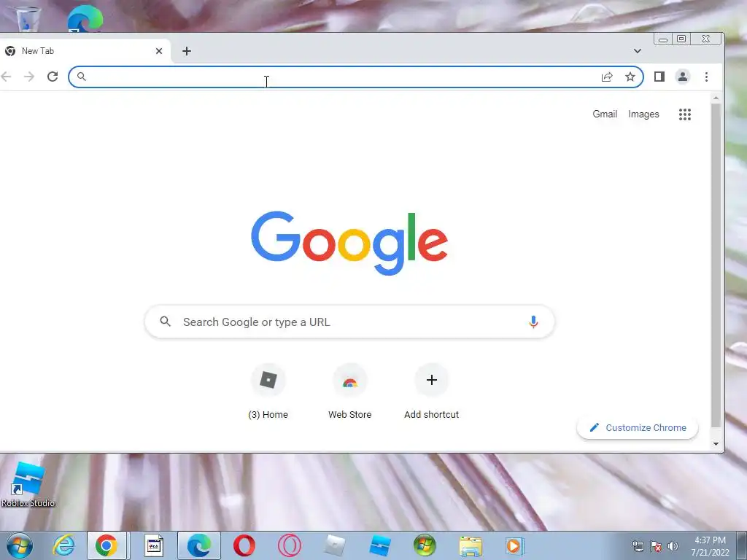The height and width of the screenshot is (560, 747).
Task: Click the page scrollbar down arrow
Action: (716, 444)
